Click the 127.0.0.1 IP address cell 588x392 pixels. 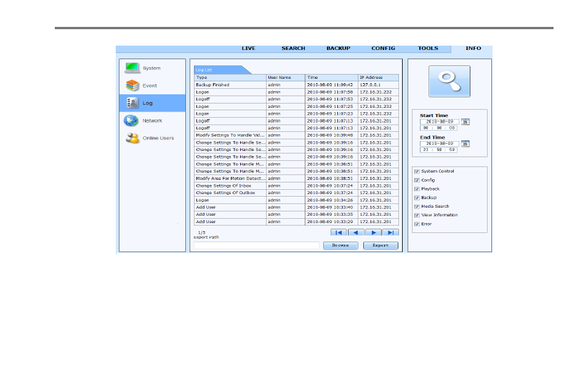(x=379, y=85)
